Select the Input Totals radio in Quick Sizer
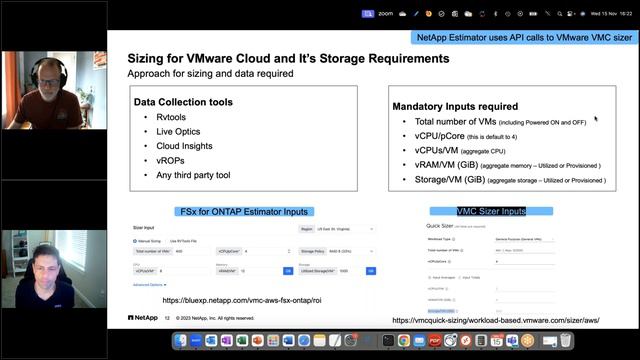 (460, 278)
